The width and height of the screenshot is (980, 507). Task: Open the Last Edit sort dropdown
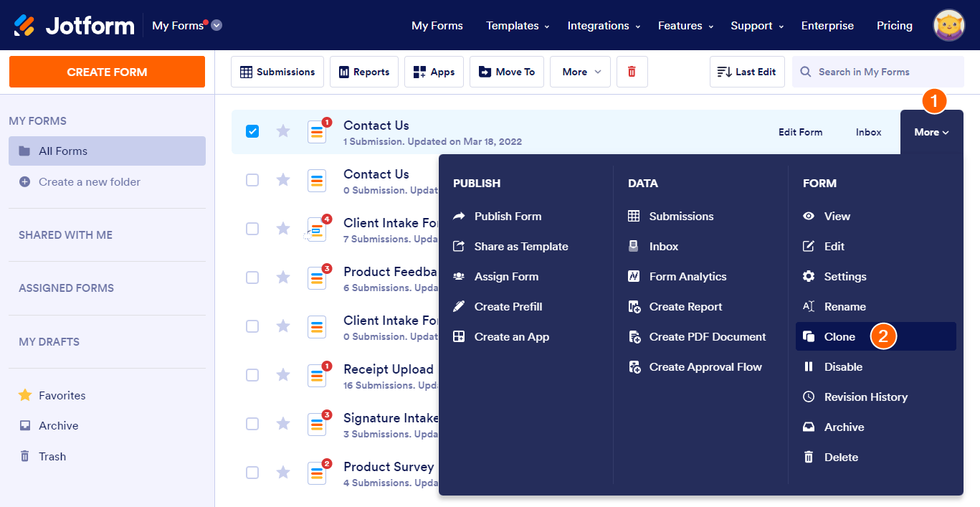pyautogui.click(x=747, y=72)
